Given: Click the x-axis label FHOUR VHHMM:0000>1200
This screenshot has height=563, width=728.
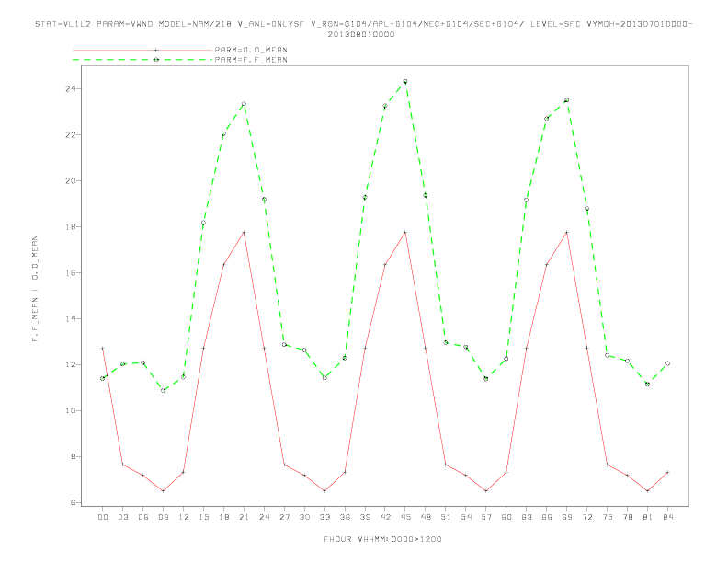Looking at the screenshot, I should pyautogui.click(x=382, y=539).
